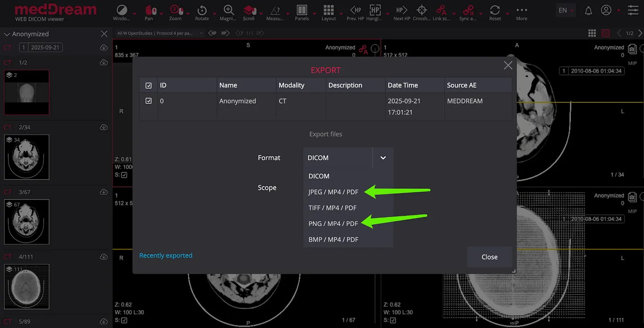644x328 pixels.
Task: Select the Pan tool icon
Action: 149,10
